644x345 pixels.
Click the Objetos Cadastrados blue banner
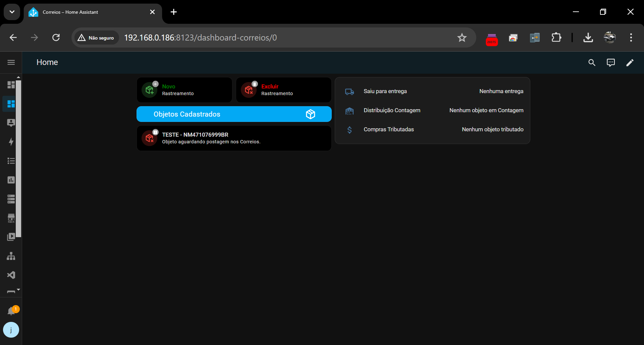(234, 114)
